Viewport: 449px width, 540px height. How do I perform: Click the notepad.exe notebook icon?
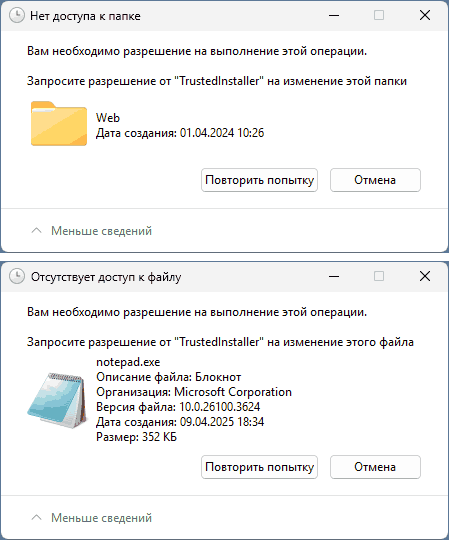click(x=57, y=400)
